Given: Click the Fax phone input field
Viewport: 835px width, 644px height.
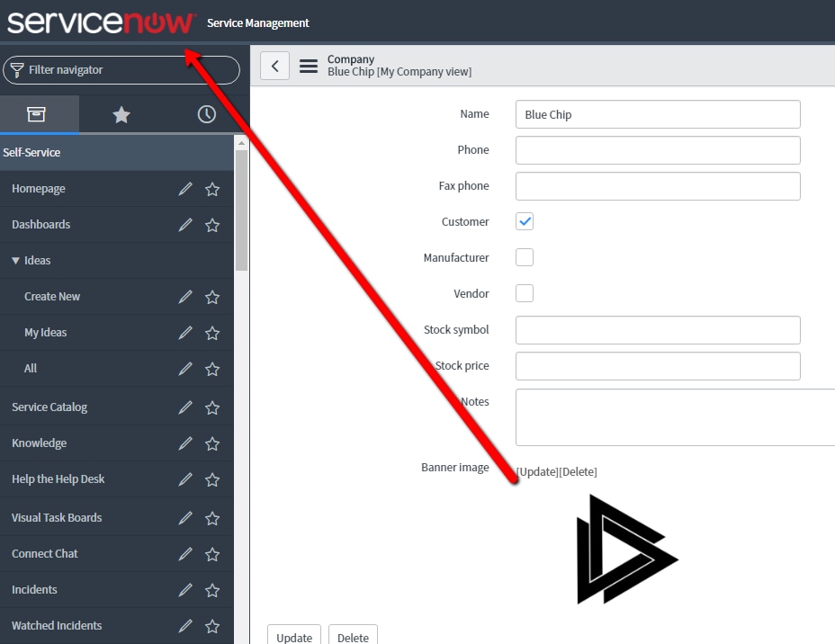Looking at the screenshot, I should 658,186.
